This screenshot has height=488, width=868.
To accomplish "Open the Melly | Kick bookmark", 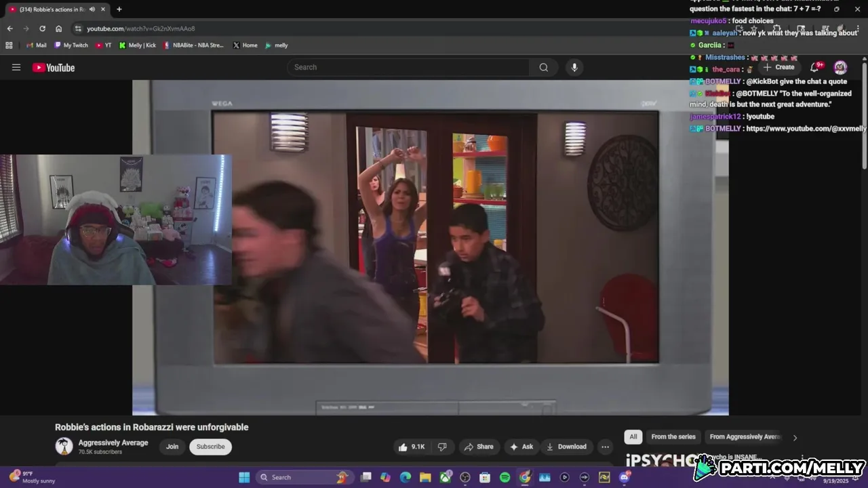I will (x=137, y=45).
